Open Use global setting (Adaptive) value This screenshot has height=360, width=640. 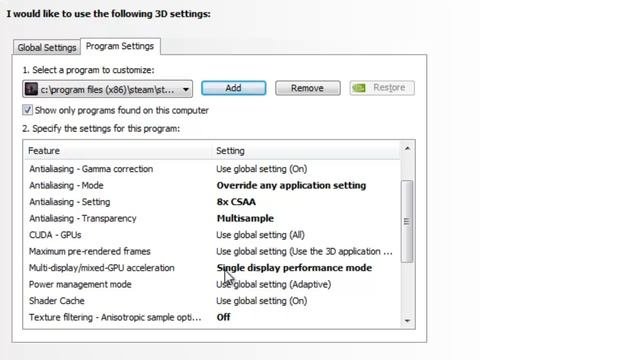click(x=273, y=284)
